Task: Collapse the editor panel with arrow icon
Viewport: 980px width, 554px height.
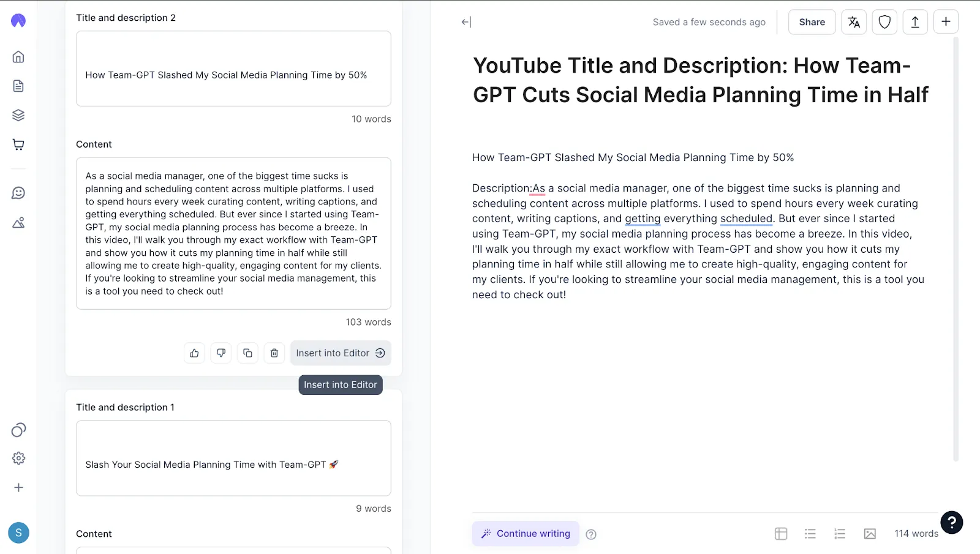Action: click(x=466, y=22)
